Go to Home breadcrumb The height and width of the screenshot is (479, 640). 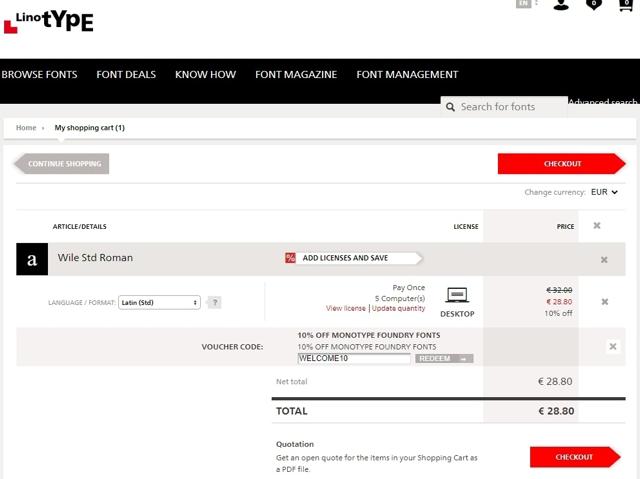click(26, 128)
